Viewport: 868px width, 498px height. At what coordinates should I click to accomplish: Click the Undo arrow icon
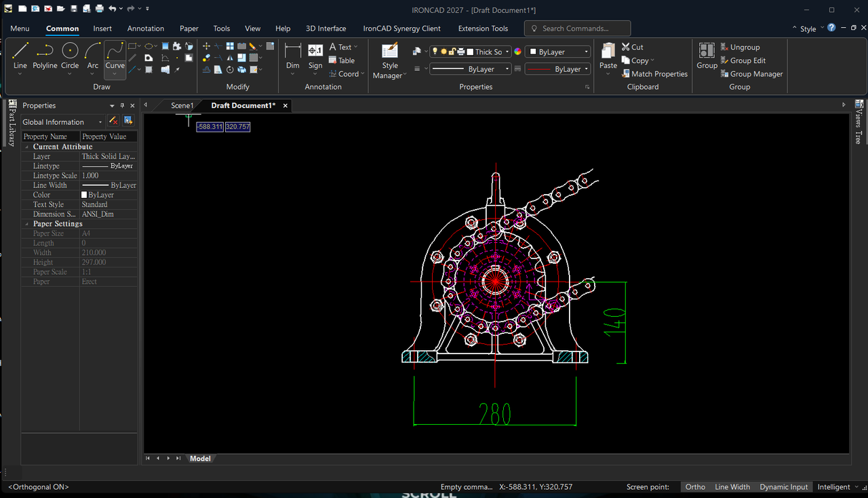113,9
